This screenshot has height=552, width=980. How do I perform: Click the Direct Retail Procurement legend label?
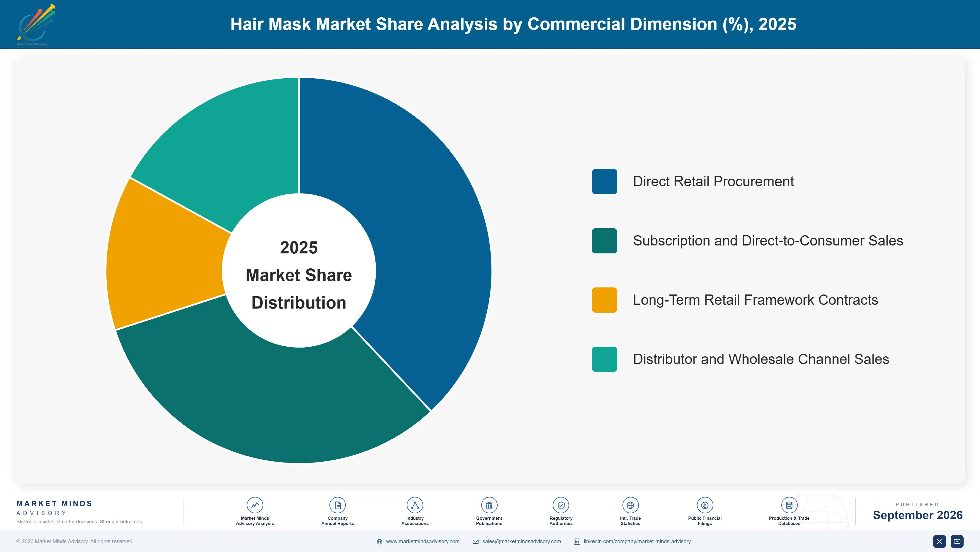click(713, 182)
